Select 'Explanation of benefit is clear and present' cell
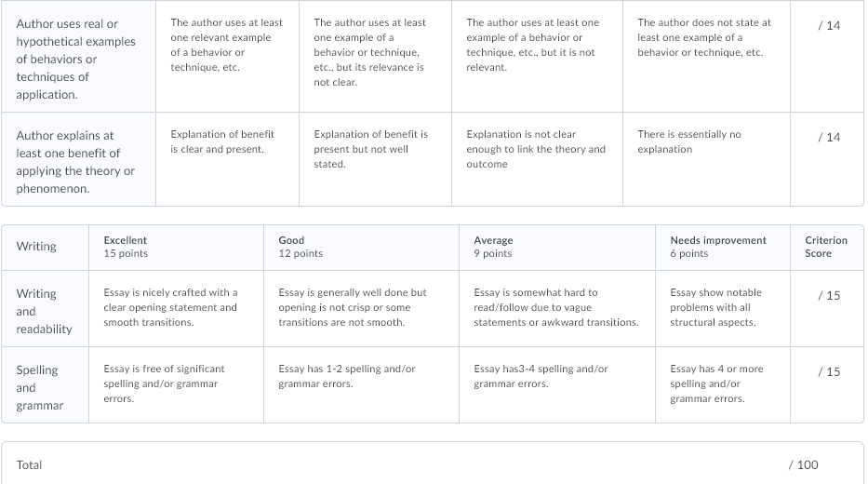Viewport: 868px width, 484px height. [227, 159]
